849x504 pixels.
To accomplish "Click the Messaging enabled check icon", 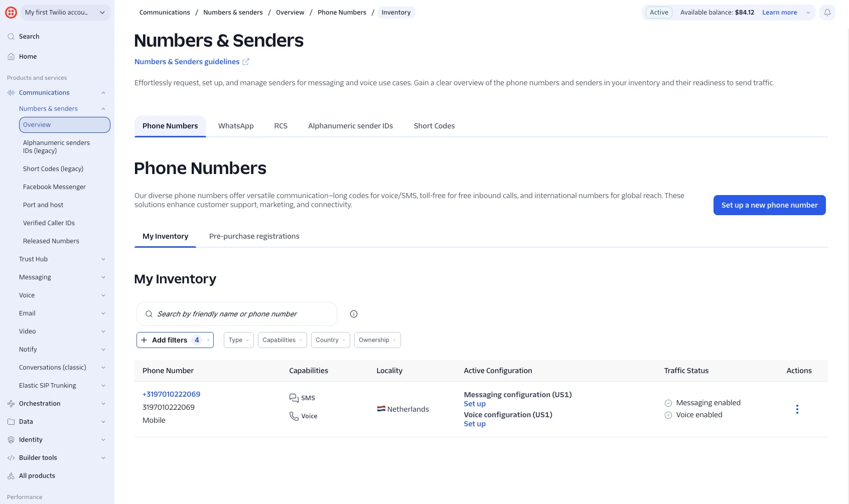I will [x=668, y=403].
